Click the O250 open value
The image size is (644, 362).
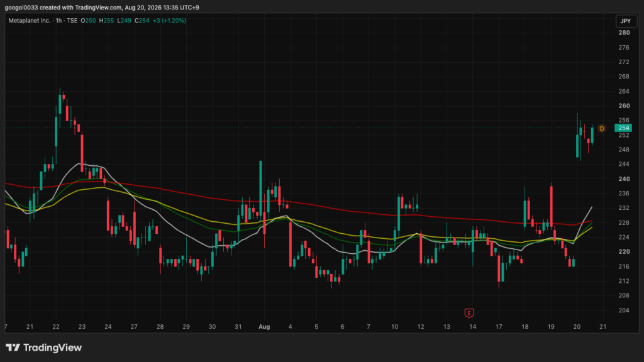88,21
